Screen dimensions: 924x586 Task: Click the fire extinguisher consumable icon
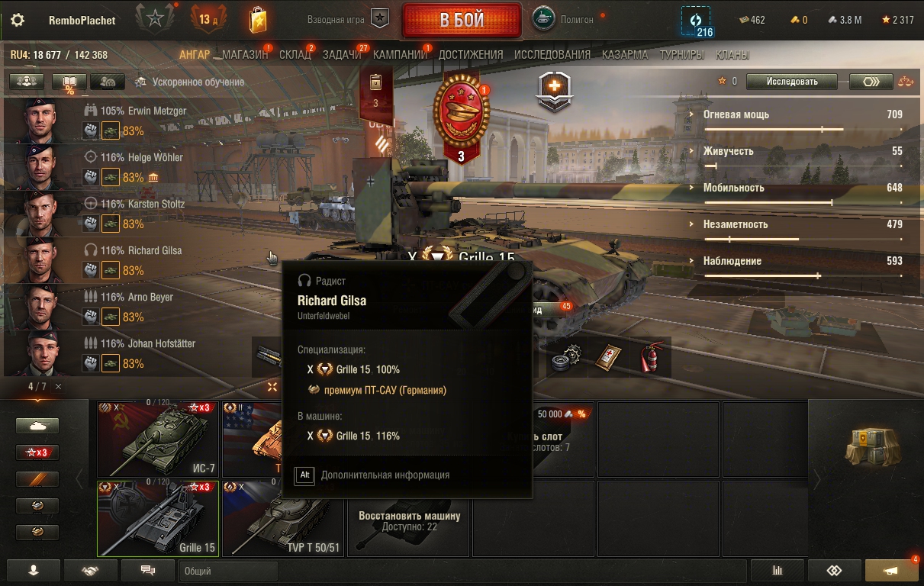pos(649,357)
